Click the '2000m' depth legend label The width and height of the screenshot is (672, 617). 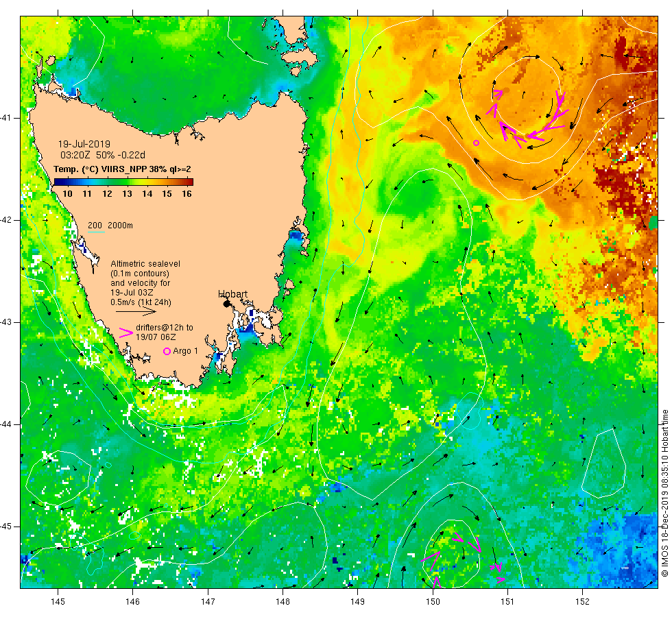click(x=121, y=226)
